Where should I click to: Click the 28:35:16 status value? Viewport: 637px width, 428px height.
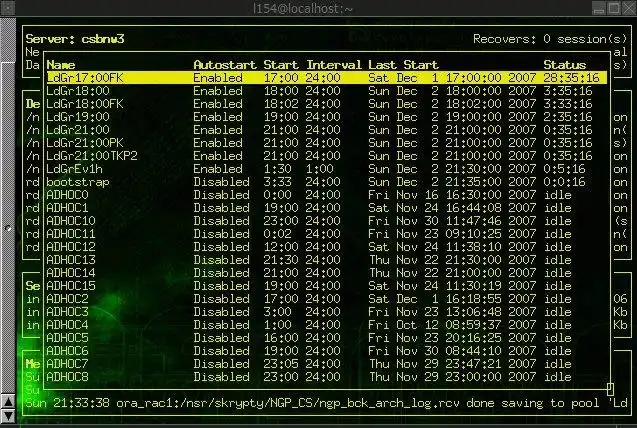(572, 78)
